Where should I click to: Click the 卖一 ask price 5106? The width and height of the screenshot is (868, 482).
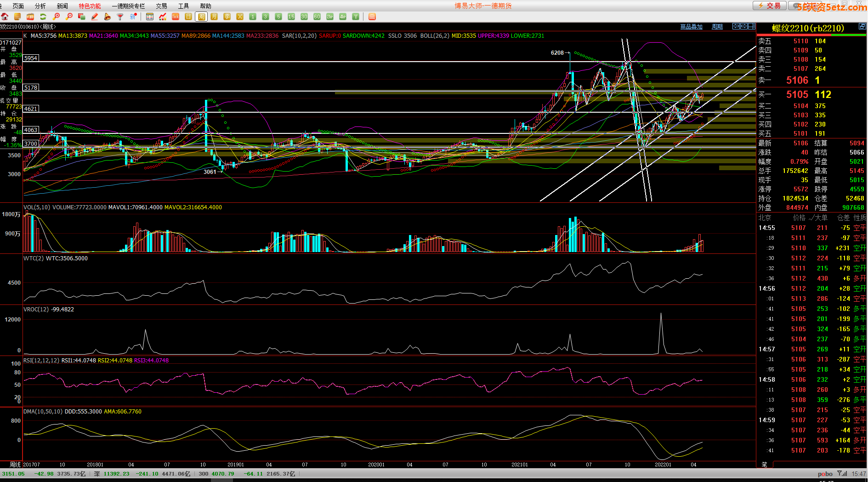tap(797, 80)
